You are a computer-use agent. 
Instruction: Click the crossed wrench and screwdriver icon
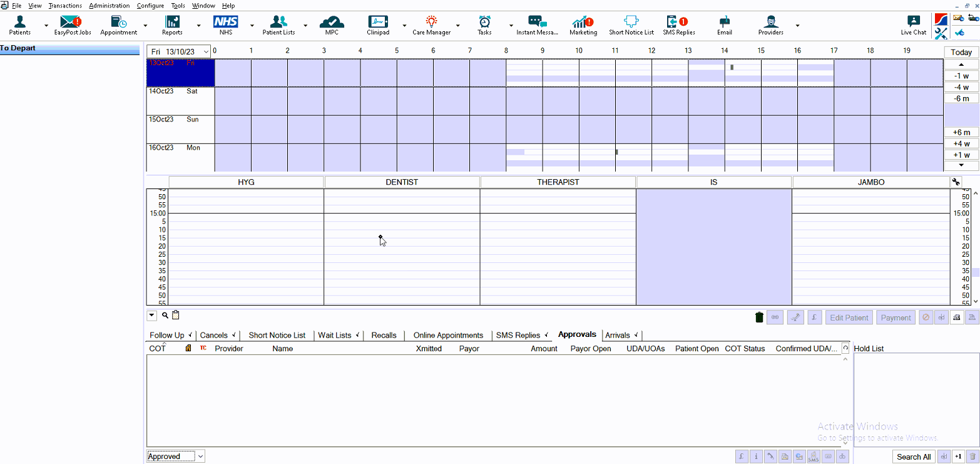(x=941, y=33)
